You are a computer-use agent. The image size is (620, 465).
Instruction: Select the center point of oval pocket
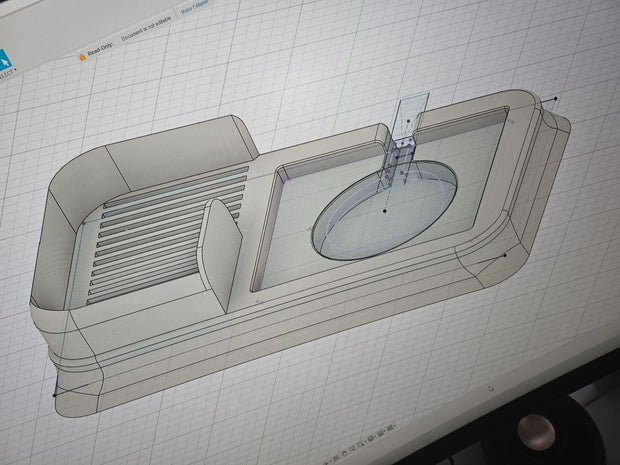[x=385, y=211]
